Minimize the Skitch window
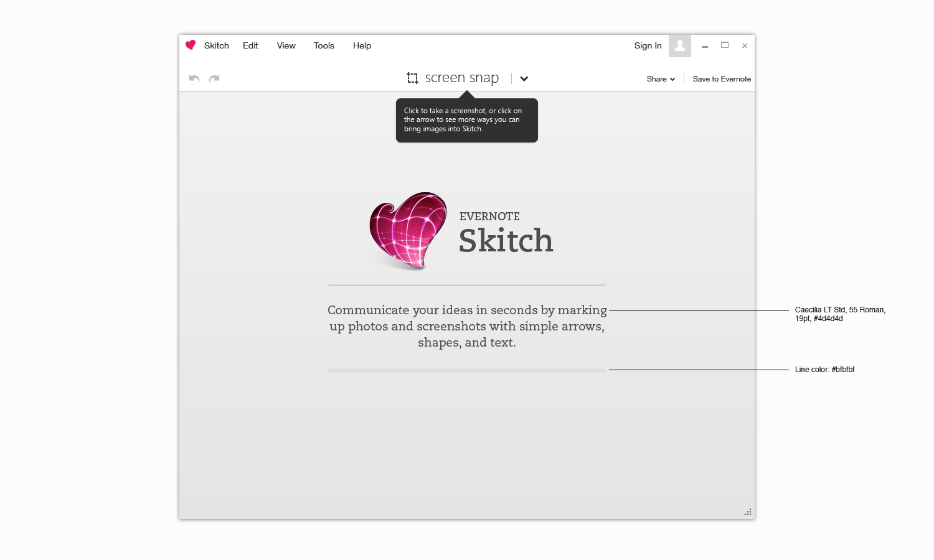 (x=705, y=46)
